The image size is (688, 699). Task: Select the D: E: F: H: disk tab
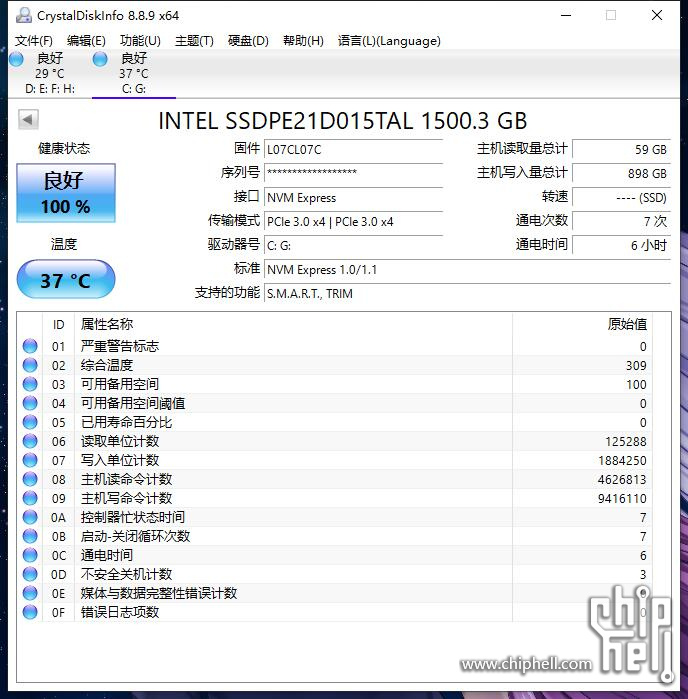click(50, 74)
